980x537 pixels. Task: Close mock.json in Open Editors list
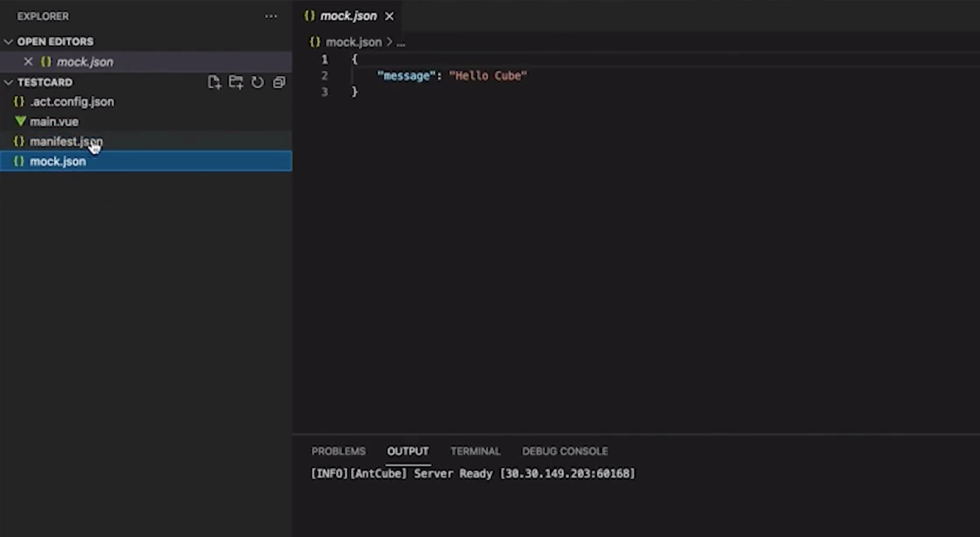(x=28, y=62)
